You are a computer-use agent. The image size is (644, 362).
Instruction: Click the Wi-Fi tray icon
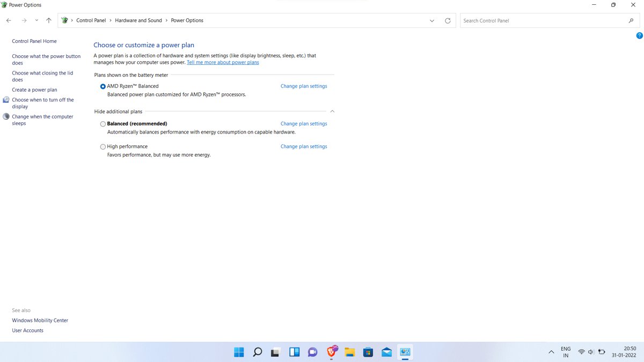[581, 352]
